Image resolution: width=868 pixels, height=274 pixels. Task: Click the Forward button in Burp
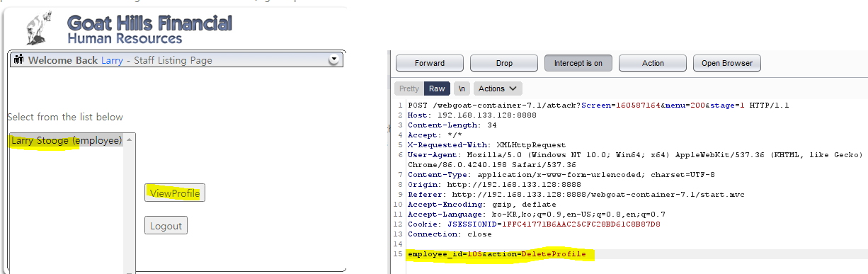(430, 63)
